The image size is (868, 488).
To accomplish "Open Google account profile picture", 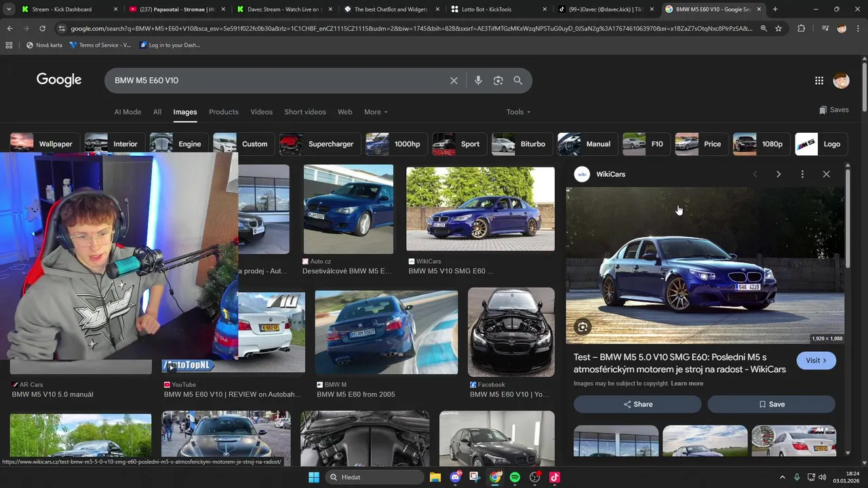I will [841, 81].
